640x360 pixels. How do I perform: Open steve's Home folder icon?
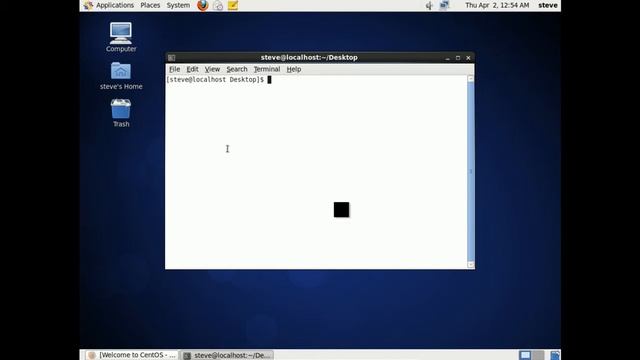(x=121, y=76)
